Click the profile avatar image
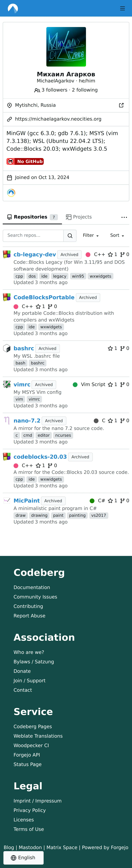 [66, 47]
